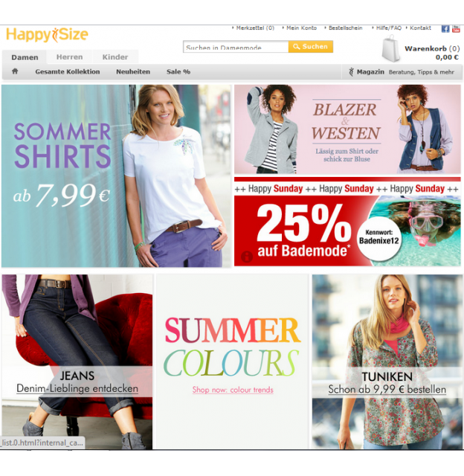Click the info icon on Bademode banner
464x476 pixels.
[x=247, y=257]
